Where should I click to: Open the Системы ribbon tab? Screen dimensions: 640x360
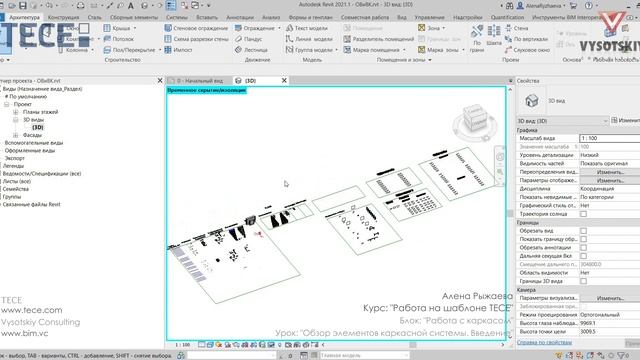pos(177,18)
